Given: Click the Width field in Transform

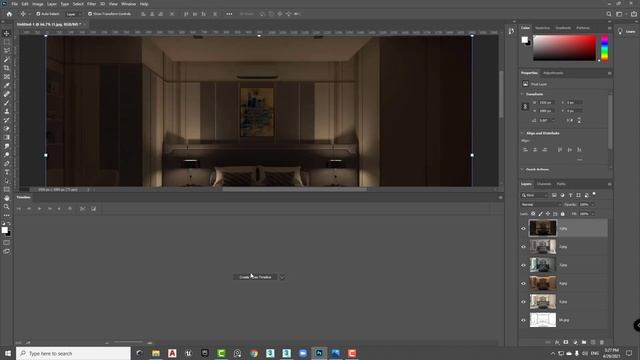Looking at the screenshot, I should tap(547, 102).
